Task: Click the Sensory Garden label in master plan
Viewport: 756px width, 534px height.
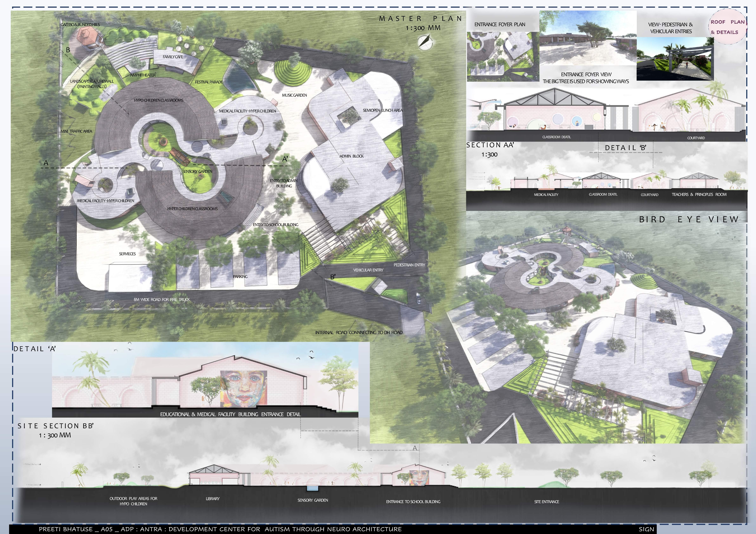Action: (x=197, y=171)
